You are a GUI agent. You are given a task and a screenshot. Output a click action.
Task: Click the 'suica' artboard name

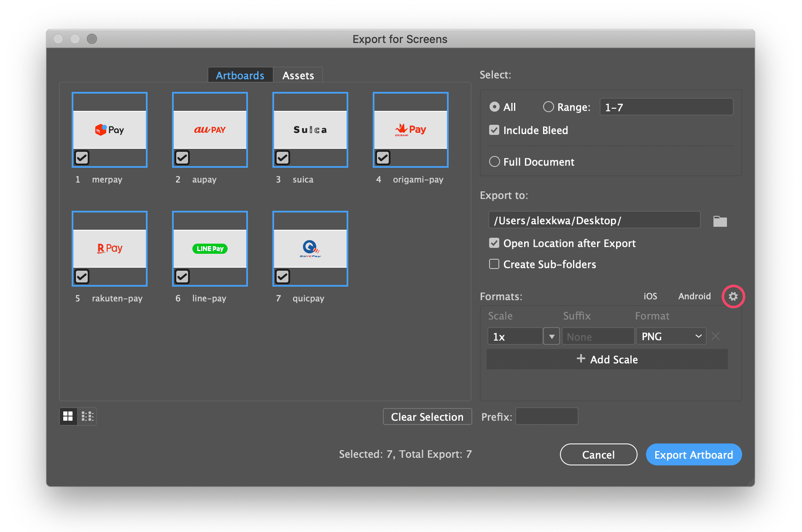pyautogui.click(x=303, y=180)
